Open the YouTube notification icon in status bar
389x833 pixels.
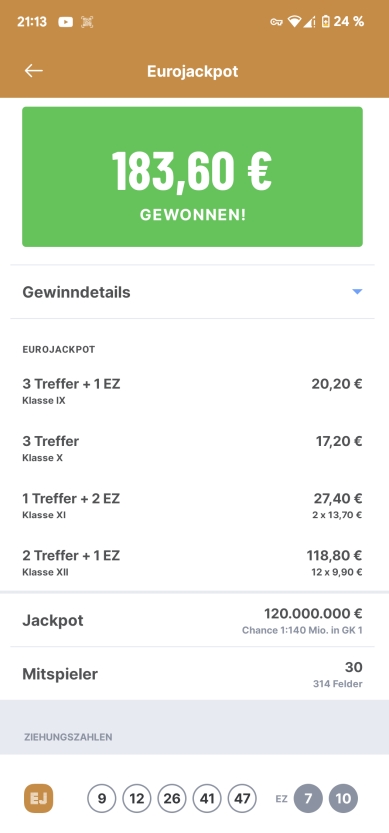point(65,22)
